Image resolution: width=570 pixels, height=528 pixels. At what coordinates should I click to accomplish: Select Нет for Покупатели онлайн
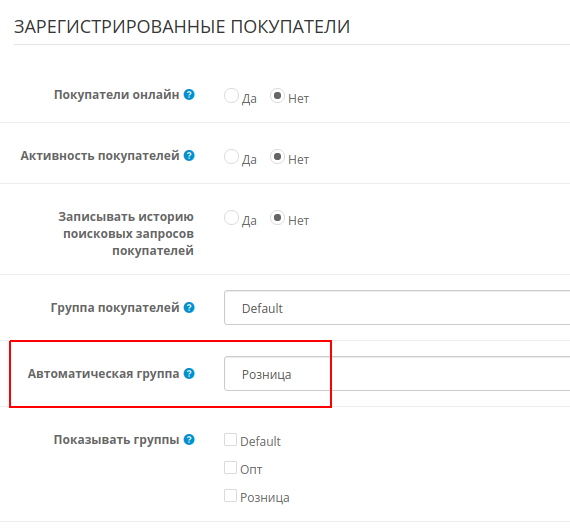(x=277, y=96)
